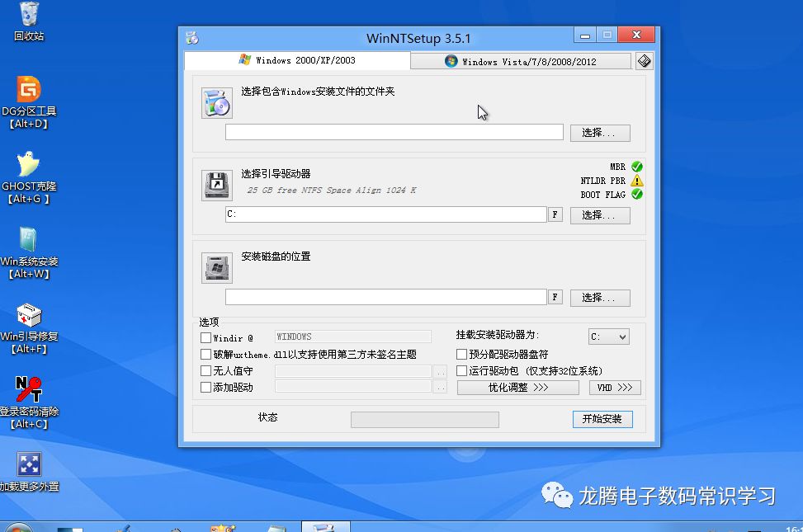Click the Windows disk icon beside 安装磁盘的位置
The image size is (803, 532).
click(x=216, y=267)
